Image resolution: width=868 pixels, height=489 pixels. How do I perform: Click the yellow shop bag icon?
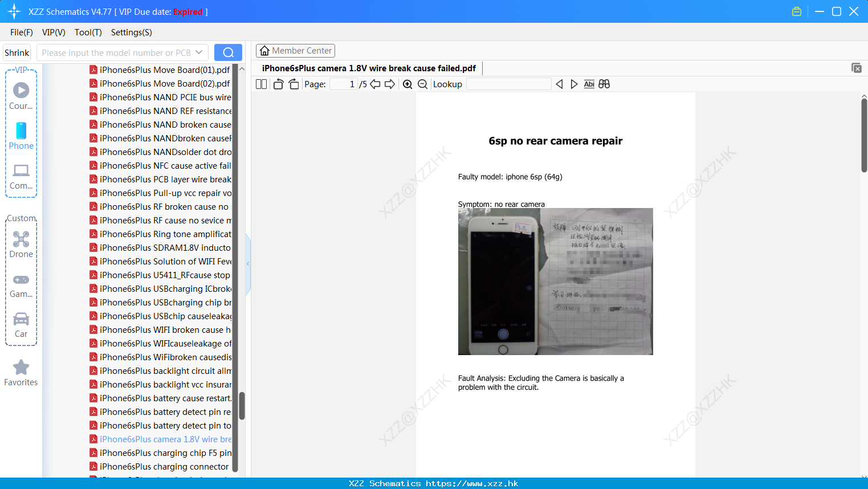pos(797,11)
